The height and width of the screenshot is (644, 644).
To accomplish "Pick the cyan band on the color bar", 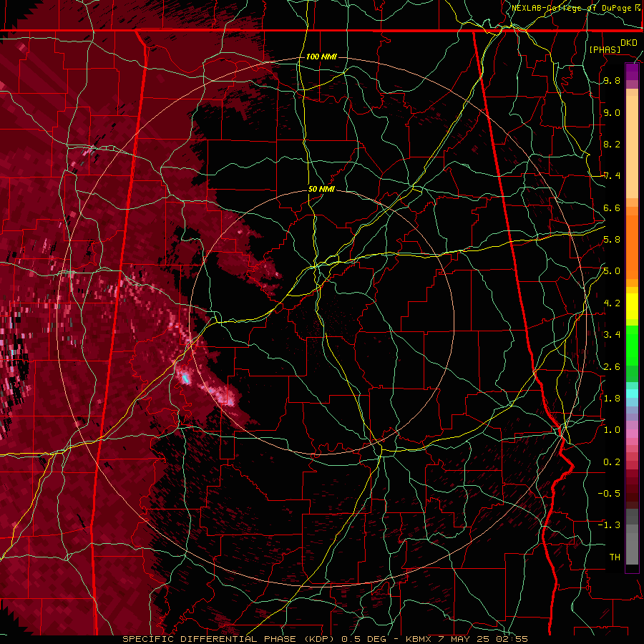I will click(x=632, y=394).
